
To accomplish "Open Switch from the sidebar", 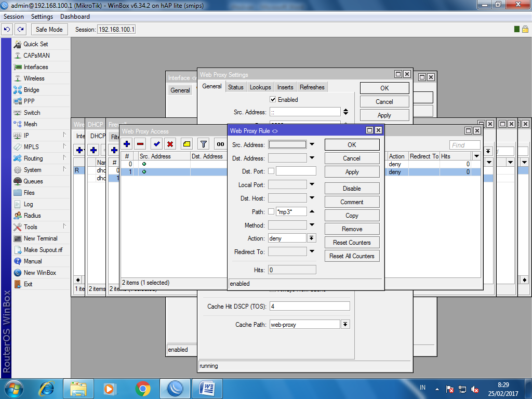I will pos(32,113).
